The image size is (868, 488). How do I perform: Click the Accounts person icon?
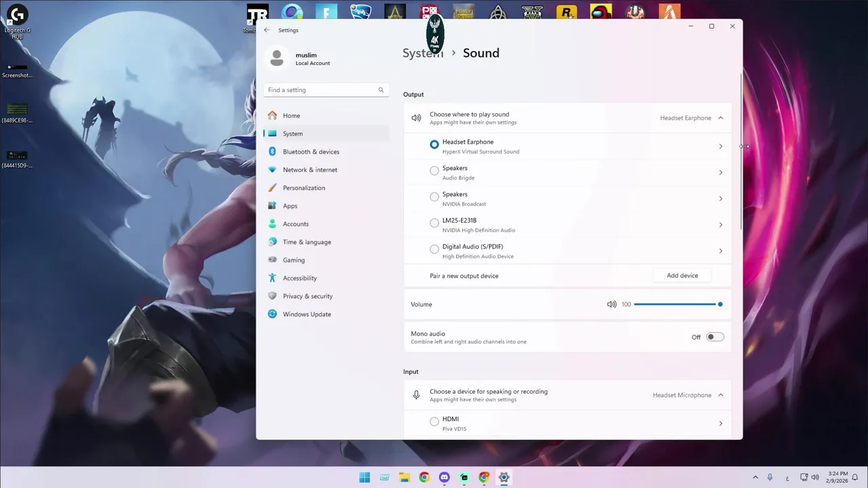(272, 224)
